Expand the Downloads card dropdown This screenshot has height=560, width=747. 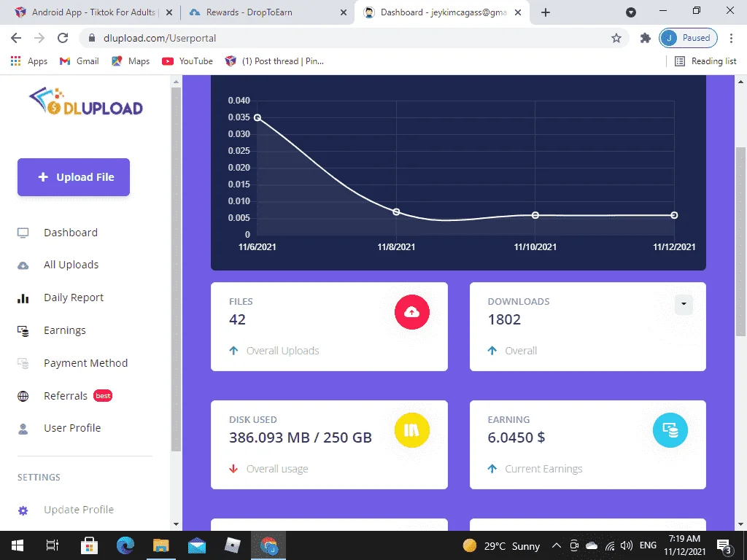point(684,304)
